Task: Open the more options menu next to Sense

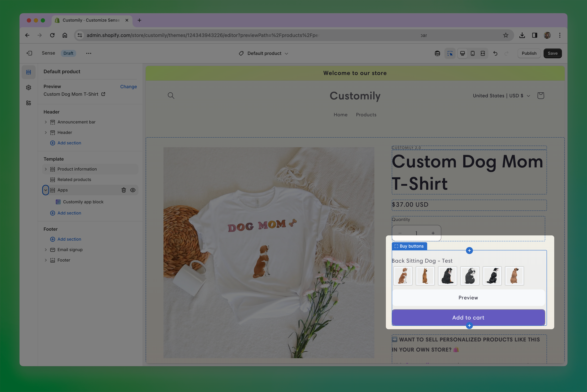Action: 89,53
